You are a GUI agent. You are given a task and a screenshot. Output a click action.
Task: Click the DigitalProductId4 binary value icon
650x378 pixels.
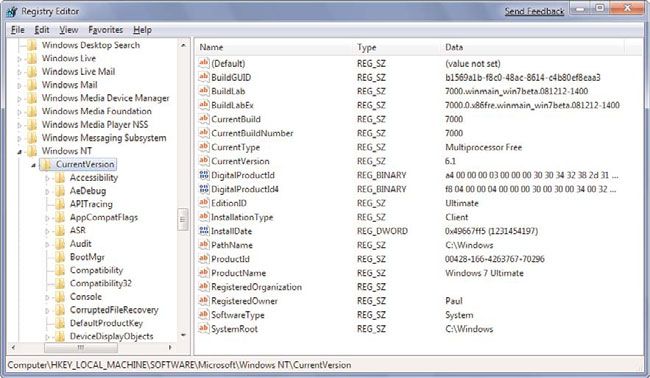pyautogui.click(x=204, y=189)
